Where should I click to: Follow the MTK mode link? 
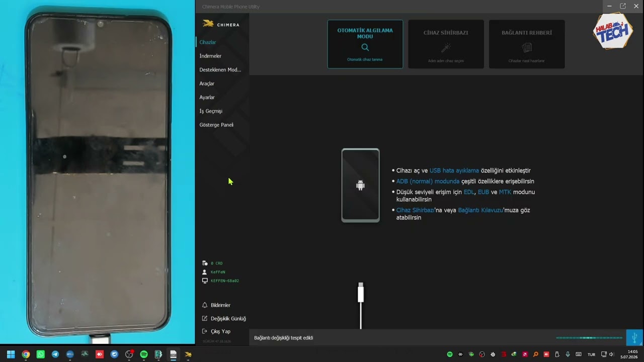(505, 192)
